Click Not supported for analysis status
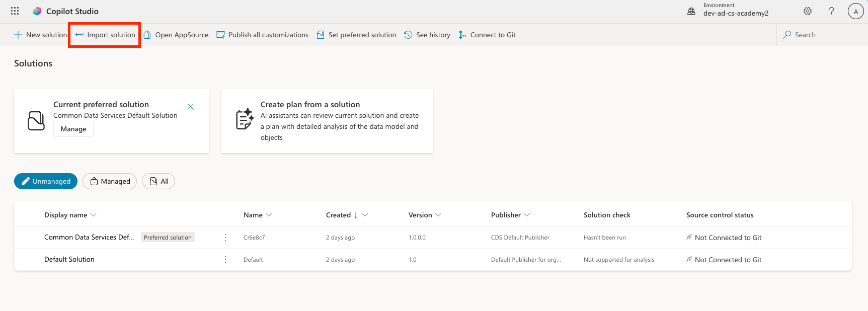 click(619, 260)
